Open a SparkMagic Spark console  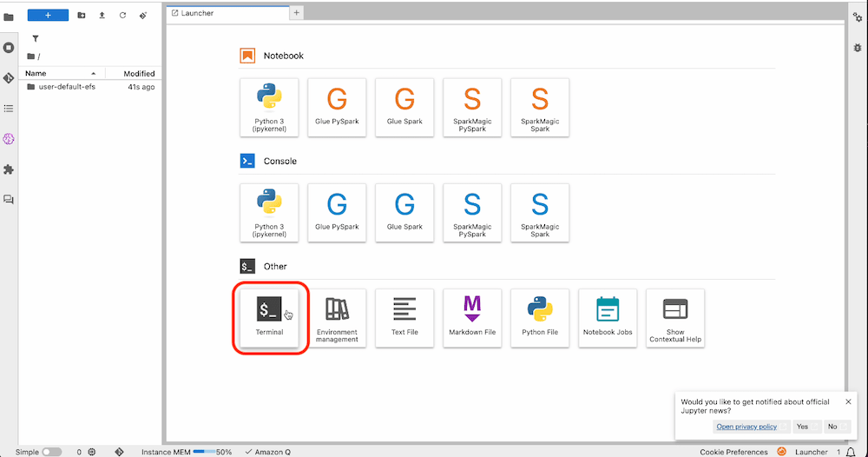coord(540,213)
